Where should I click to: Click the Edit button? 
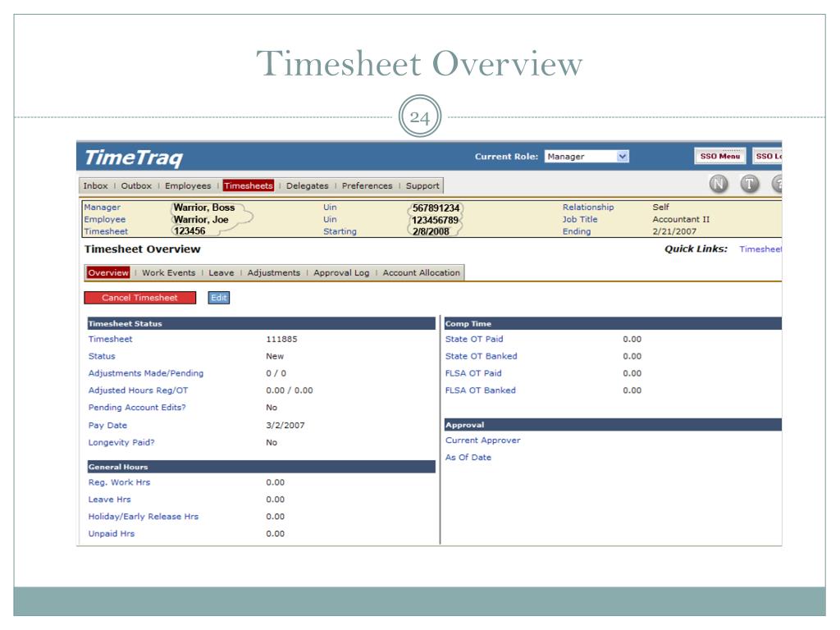[x=218, y=298]
